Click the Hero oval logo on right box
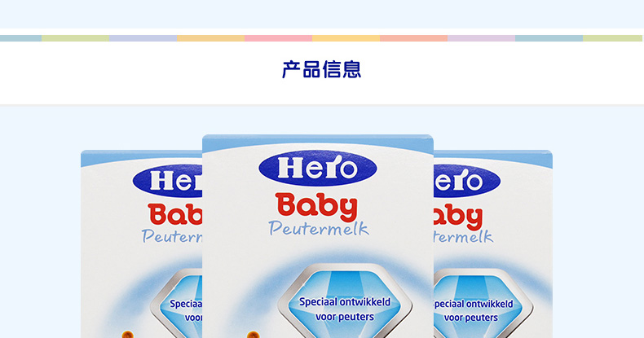The image size is (644, 338). [x=467, y=181]
